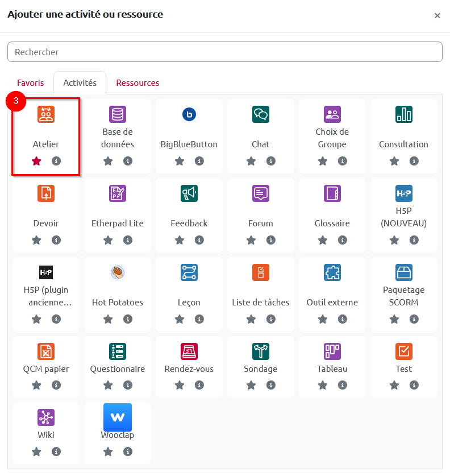Screen dimensions: 450x476
Task: Click in the Rechercher search field
Action: click(225, 52)
